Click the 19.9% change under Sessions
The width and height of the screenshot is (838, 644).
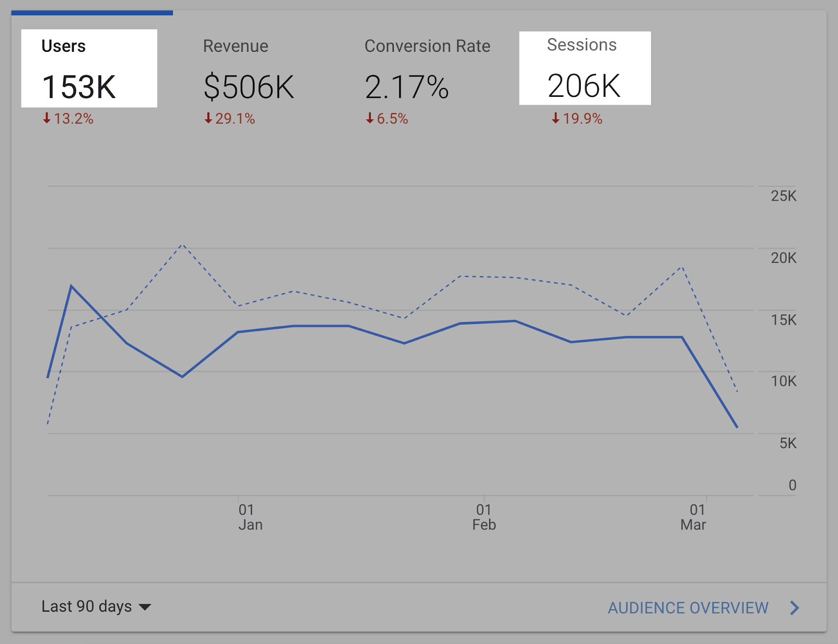[x=582, y=119]
